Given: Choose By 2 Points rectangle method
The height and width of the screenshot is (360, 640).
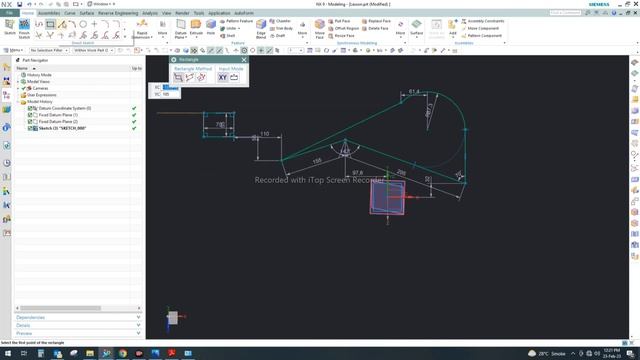Looking at the screenshot, I should click(x=178, y=77).
